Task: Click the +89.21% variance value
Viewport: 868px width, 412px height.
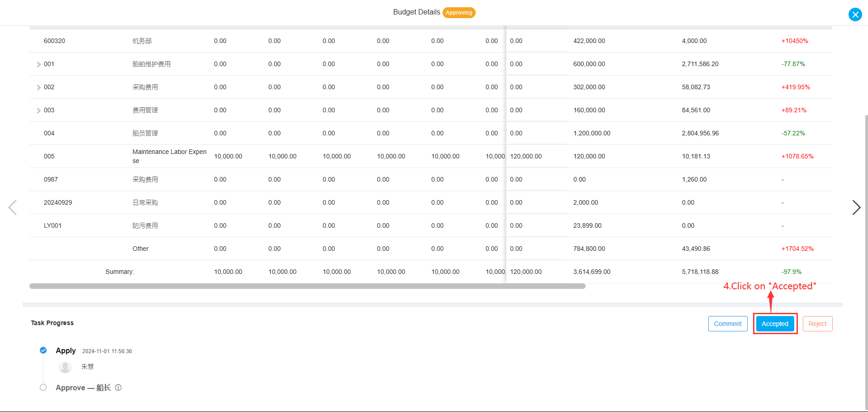Action: (794, 110)
